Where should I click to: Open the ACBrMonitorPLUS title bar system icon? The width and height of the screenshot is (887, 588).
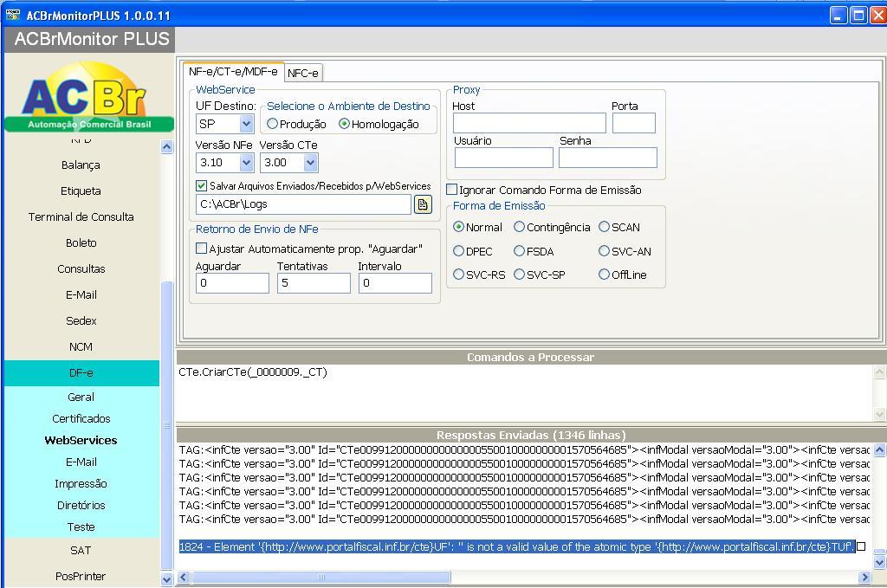point(13,16)
